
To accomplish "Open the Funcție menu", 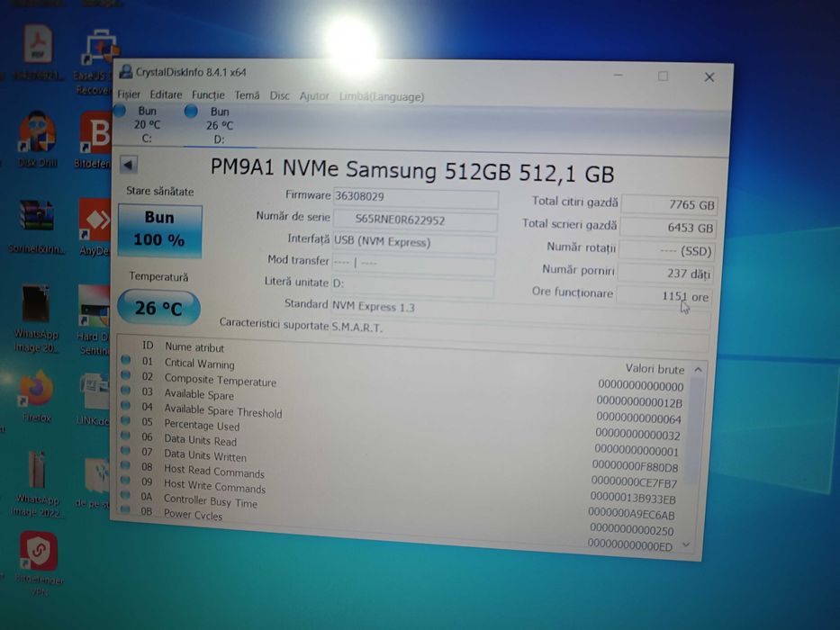I will coord(208,94).
